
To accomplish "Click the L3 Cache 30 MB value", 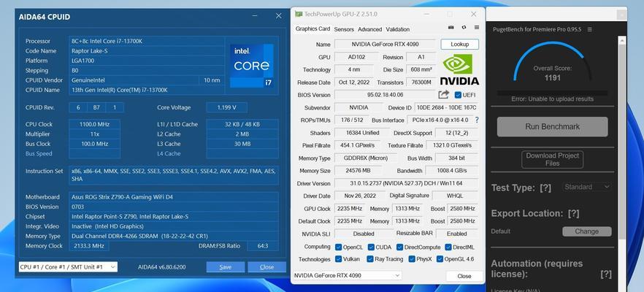I will pyautogui.click(x=242, y=144).
